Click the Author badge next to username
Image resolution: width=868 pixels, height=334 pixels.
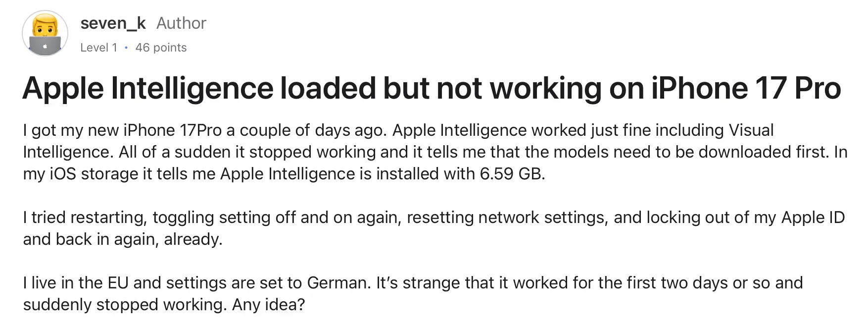click(181, 23)
